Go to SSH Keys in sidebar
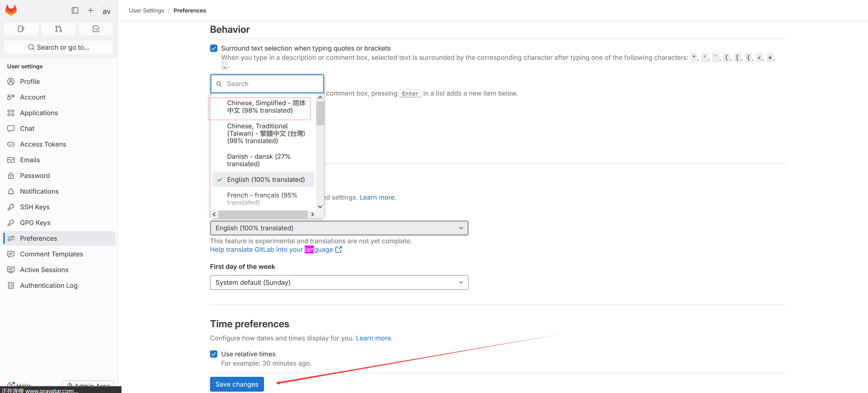The height and width of the screenshot is (393, 868). point(35,207)
